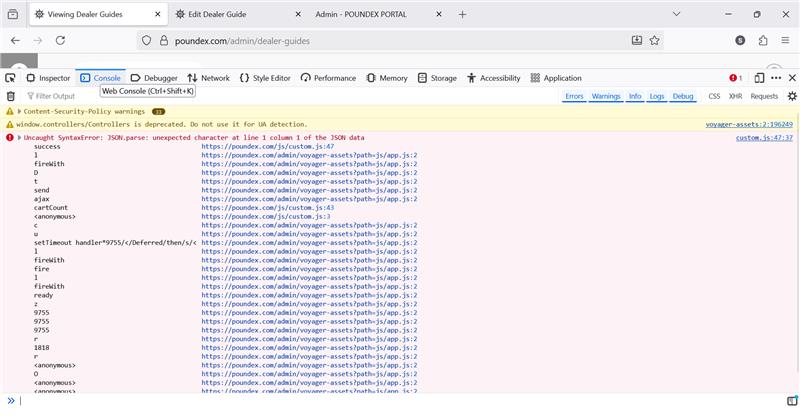Enable the XHR filter

735,96
